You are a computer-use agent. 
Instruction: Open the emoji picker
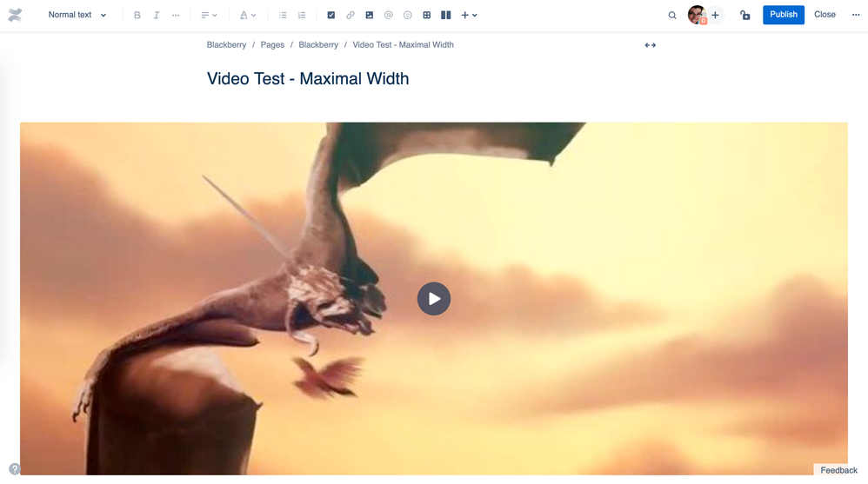(x=407, y=15)
